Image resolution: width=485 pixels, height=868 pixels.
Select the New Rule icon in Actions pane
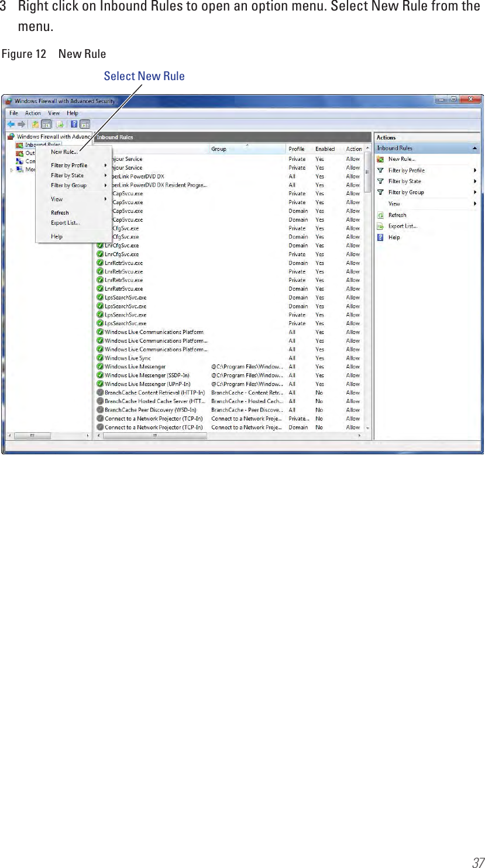pyautogui.click(x=380, y=160)
